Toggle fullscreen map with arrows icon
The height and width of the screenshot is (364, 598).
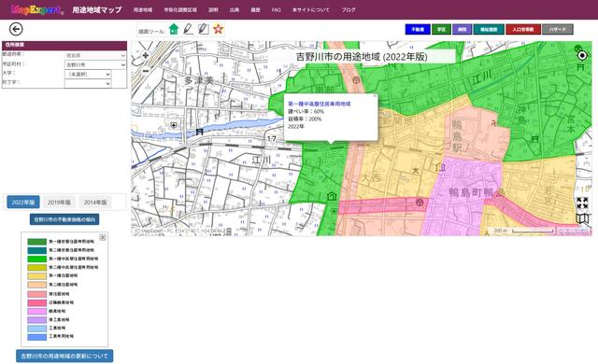point(582,203)
